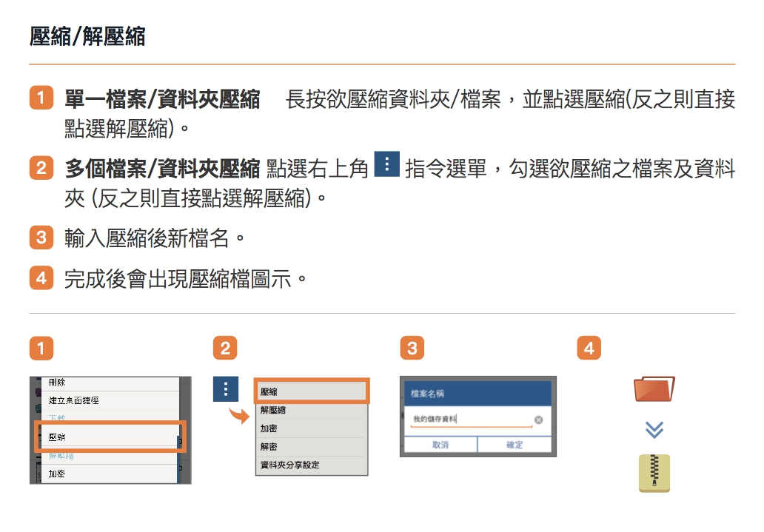The width and height of the screenshot is (764, 532).
Task: Click the orange folder icon
Action: [x=654, y=389]
